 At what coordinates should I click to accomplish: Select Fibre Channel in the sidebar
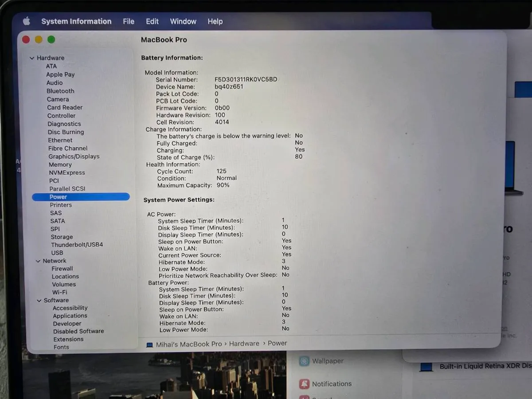(68, 149)
